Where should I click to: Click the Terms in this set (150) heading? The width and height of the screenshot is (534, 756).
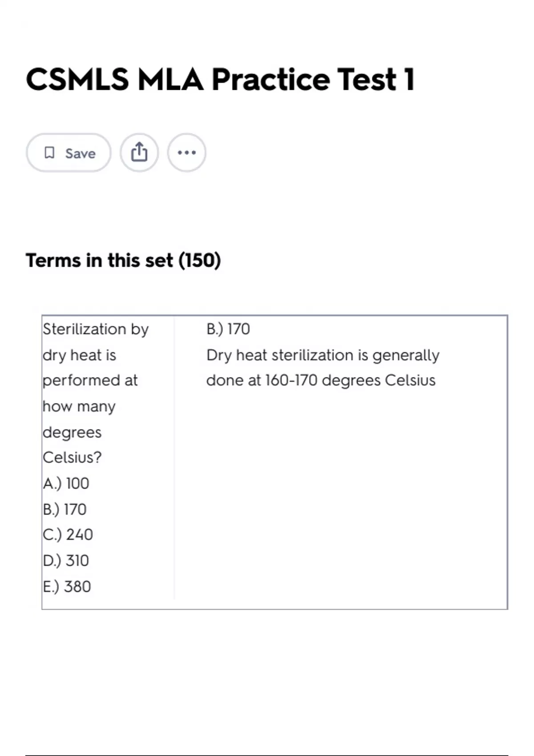(123, 261)
